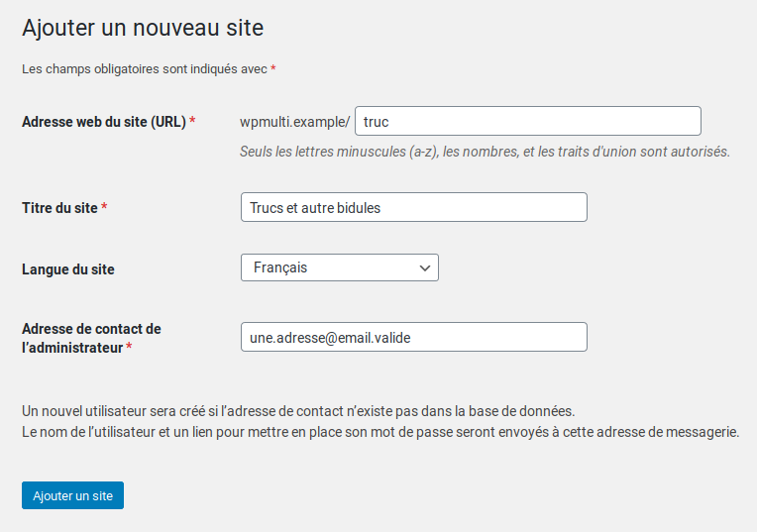Click the "wpmulti.example/" URL prefix text
Screen dimensions: 757x532
tap(294, 122)
